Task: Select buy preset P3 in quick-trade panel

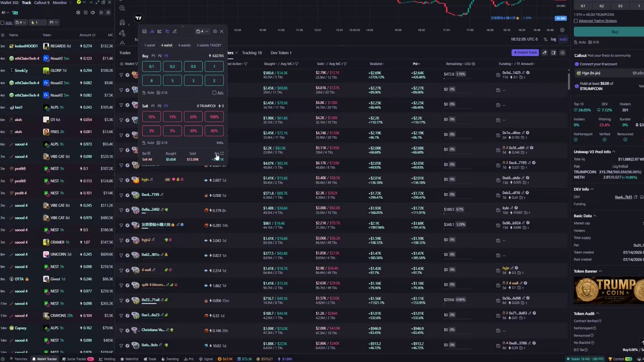Action: coord(166,56)
